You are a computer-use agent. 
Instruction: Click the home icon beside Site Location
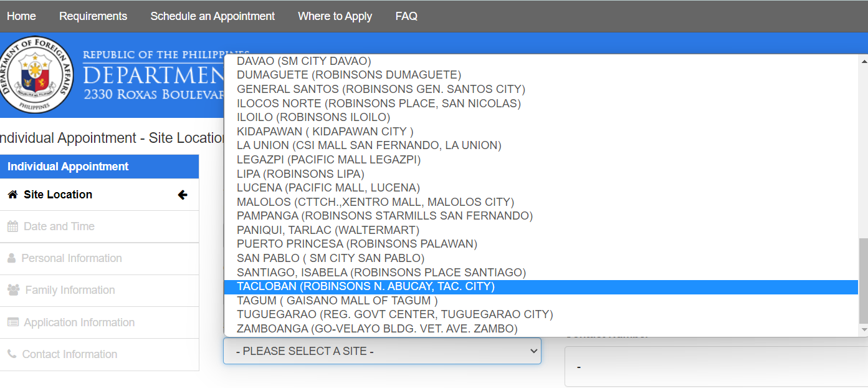click(x=12, y=195)
